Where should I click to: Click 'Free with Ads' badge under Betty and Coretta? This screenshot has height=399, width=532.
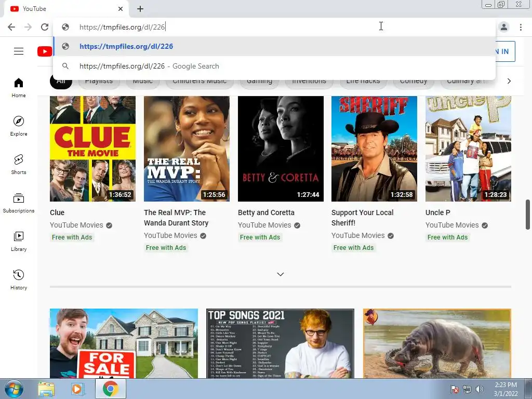coord(260,237)
